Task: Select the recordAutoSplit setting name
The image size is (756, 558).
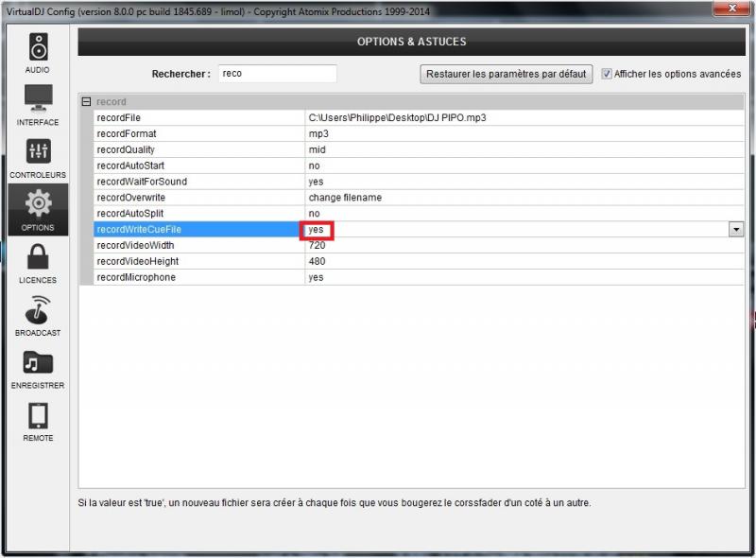Action: (129, 214)
